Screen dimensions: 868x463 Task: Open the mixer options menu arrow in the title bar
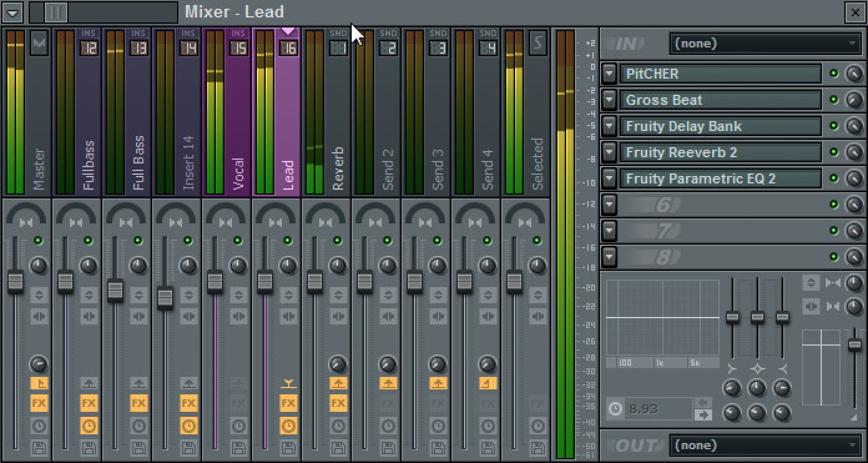click(13, 12)
